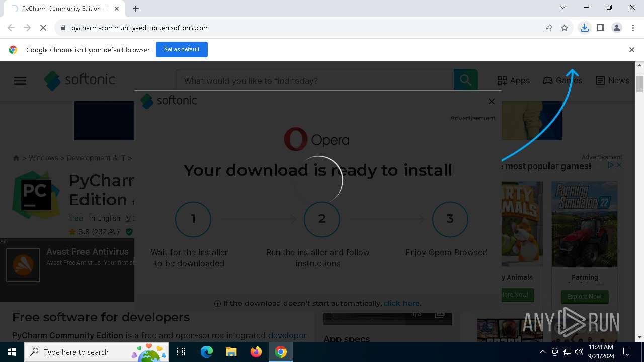
Task: Open a new tab with plus button
Action: click(x=135, y=8)
